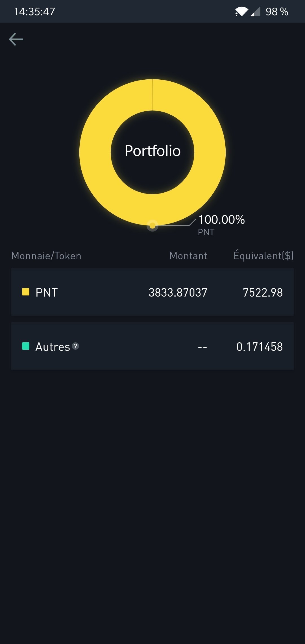Tap the Wi-Fi status icon
The height and width of the screenshot is (644, 305).
(241, 12)
